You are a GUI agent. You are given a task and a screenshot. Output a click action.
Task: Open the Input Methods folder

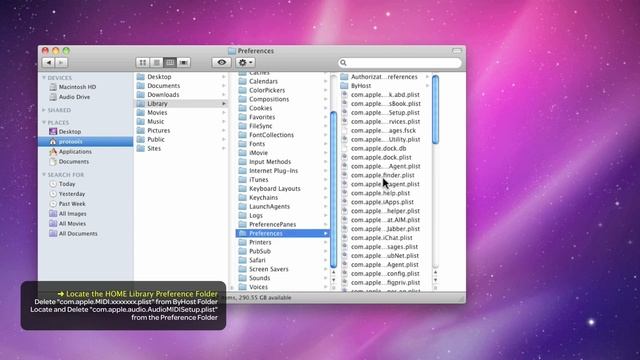point(282,162)
